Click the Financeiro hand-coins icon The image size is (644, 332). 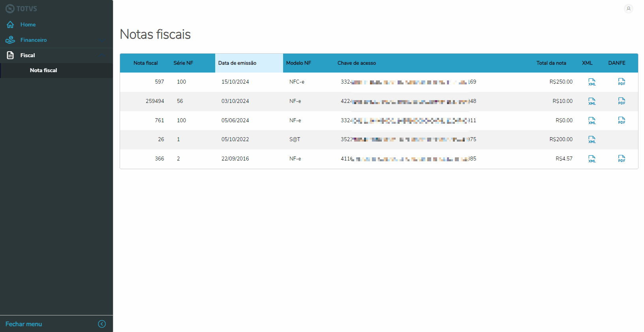(x=10, y=40)
